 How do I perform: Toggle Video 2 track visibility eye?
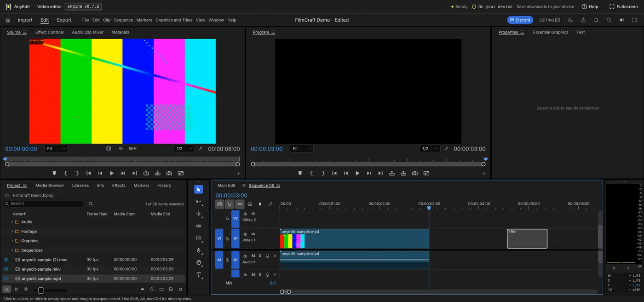click(253, 214)
